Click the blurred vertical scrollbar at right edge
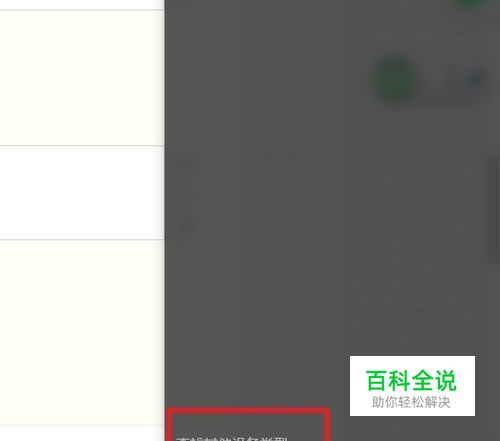 [x=494, y=209]
